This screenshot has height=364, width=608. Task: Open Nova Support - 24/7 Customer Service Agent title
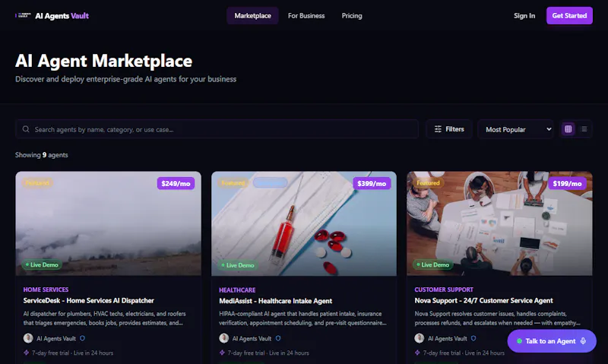click(x=483, y=300)
